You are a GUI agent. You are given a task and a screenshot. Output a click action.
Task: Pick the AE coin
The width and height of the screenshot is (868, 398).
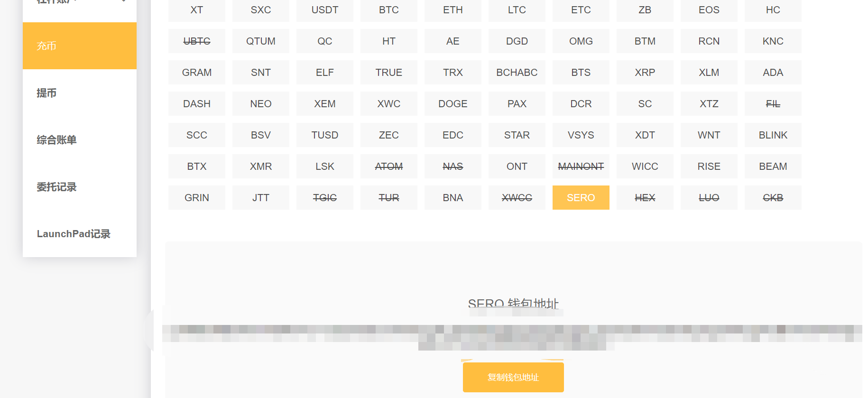pos(453,41)
